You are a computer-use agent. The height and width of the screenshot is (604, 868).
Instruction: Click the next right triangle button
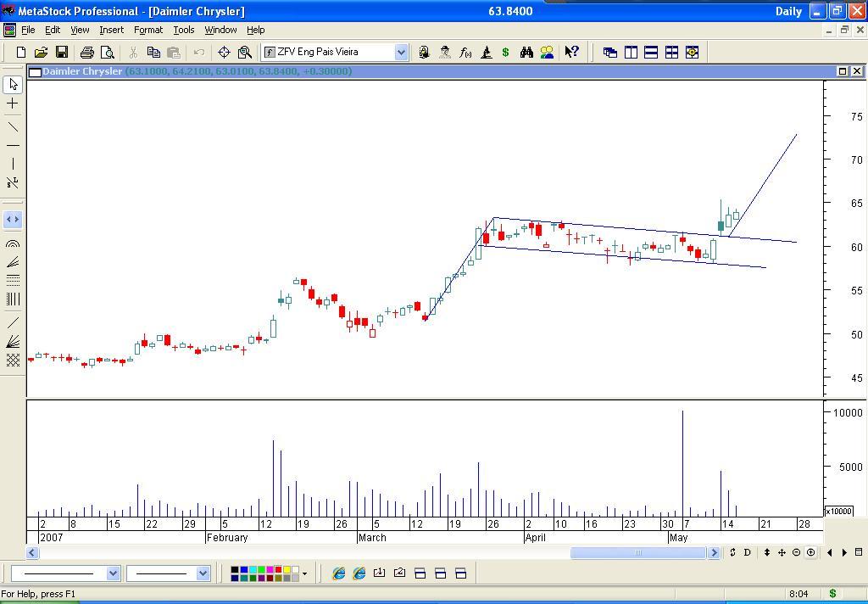click(844, 552)
